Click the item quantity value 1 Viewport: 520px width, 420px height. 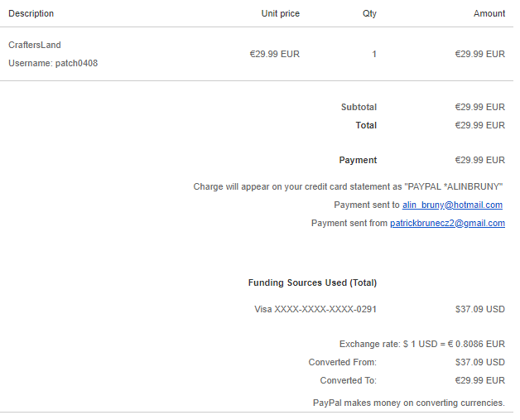[x=374, y=54]
